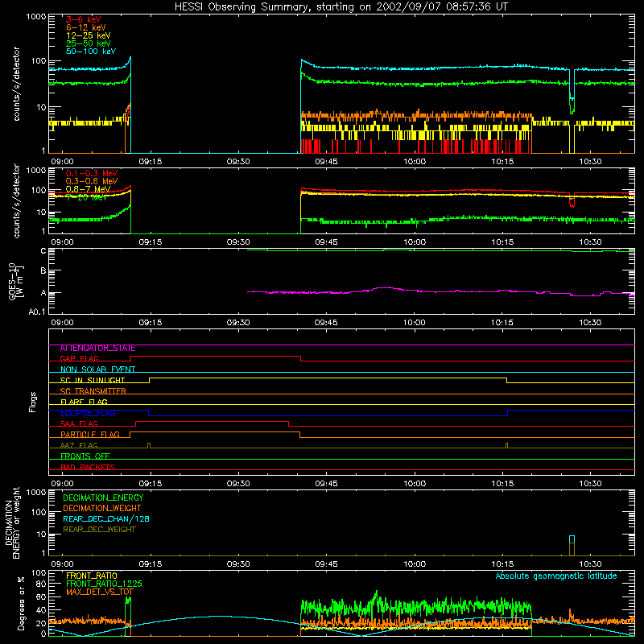
Task: Click the orange DECIMATION_WEIGHT legend label
Action: pyautogui.click(x=102, y=508)
